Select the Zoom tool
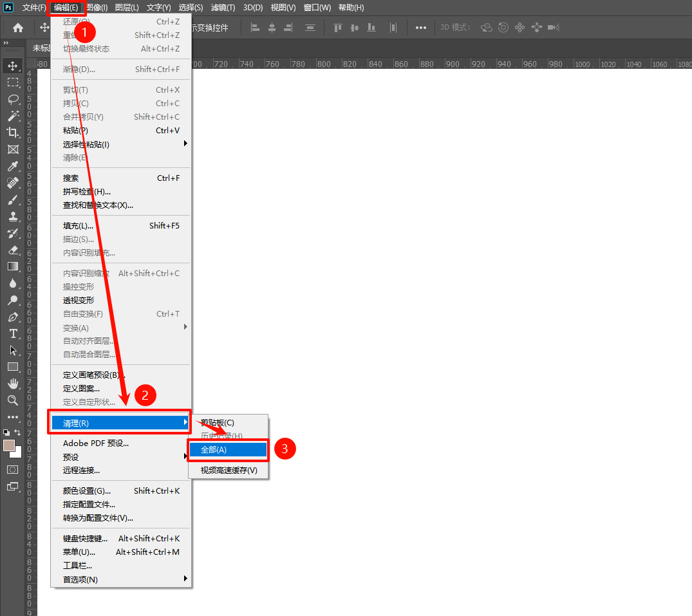Image resolution: width=692 pixels, height=616 pixels. point(13,400)
